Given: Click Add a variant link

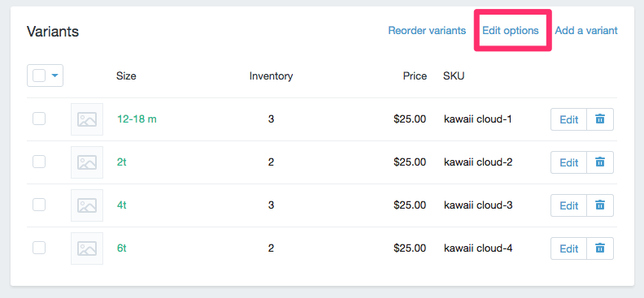Looking at the screenshot, I should 586,31.
